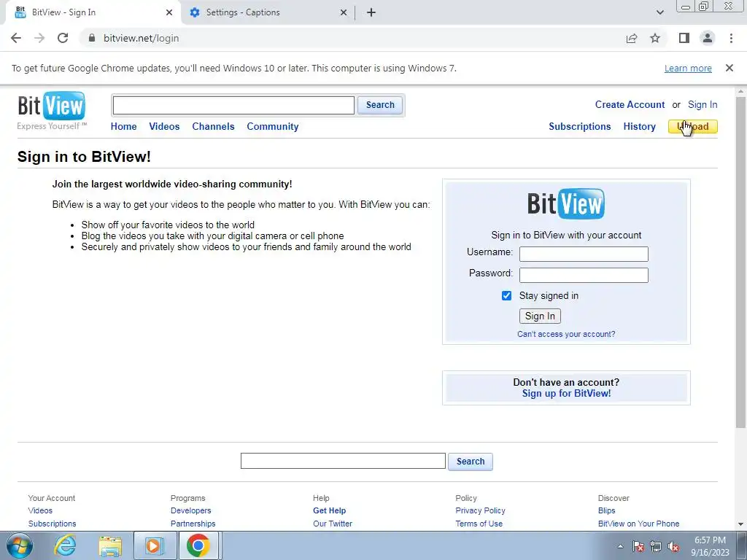
Task: Go back with browser back arrow
Action: [x=16, y=38]
